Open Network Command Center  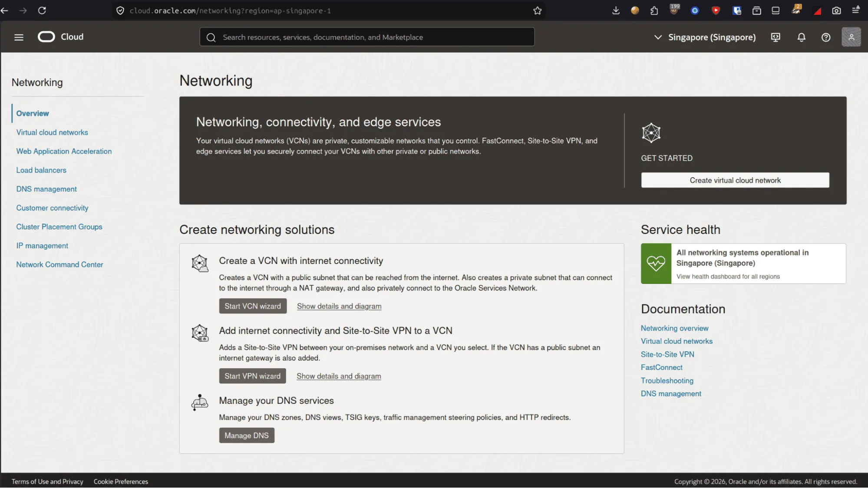point(59,264)
